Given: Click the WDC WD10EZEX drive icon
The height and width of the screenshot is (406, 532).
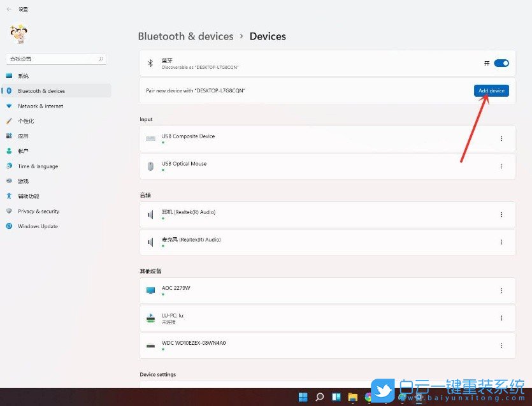Looking at the screenshot, I should click(151, 345).
